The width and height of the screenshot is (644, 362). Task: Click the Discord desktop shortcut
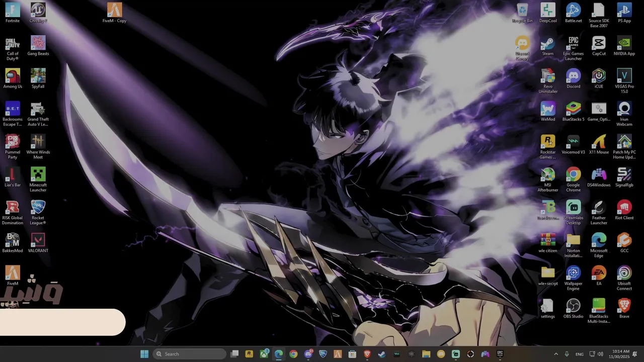574,79
